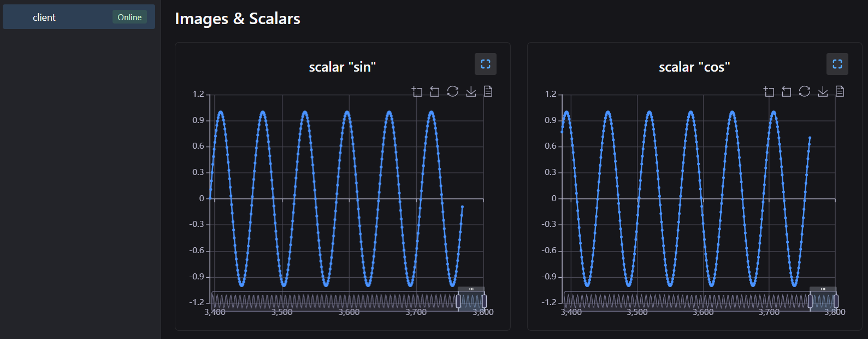Click zoom reset icon on sin chart
This screenshot has width=868, height=339.
435,91
